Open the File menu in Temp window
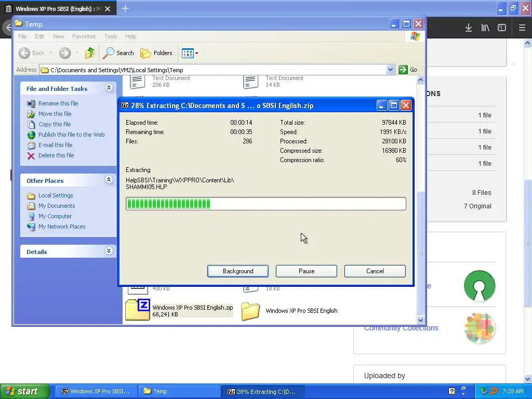This screenshot has width=532, height=399. (22, 36)
